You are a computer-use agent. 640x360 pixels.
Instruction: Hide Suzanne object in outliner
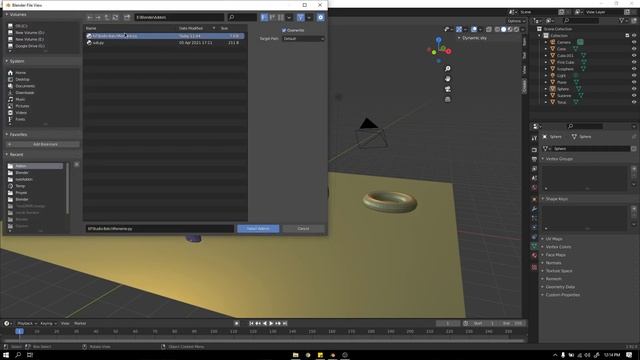tap(634, 96)
